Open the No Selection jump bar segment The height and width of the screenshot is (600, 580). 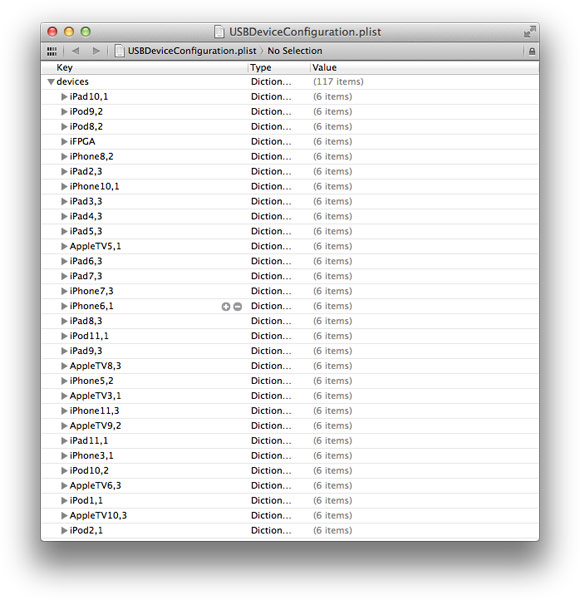(x=295, y=51)
